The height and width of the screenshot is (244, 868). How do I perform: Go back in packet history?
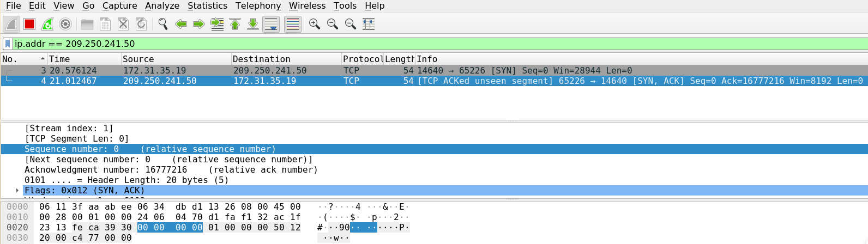[x=181, y=24]
